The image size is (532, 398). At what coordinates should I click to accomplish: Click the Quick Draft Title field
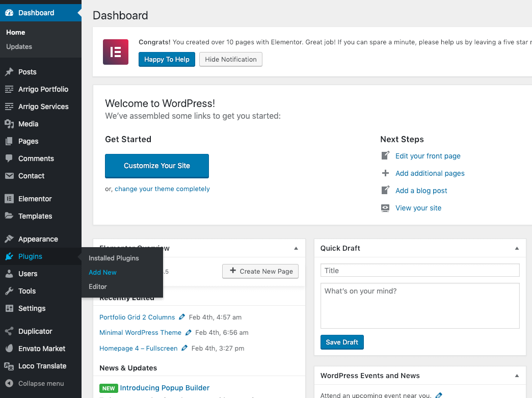[420, 271]
